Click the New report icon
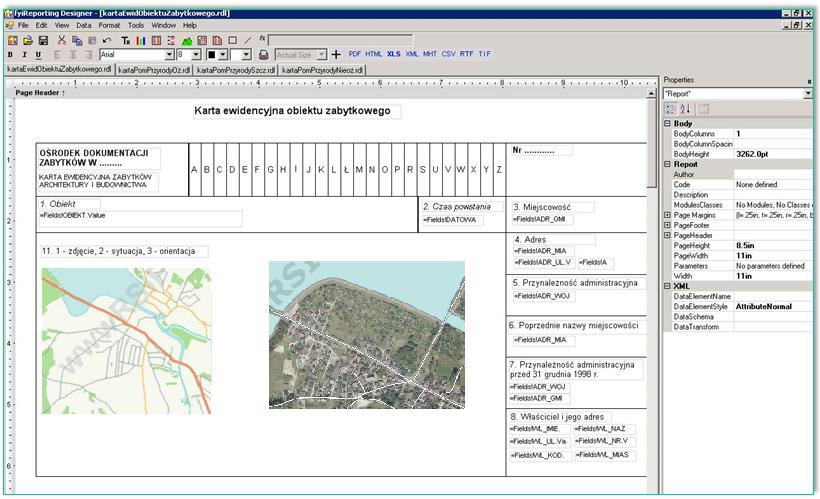820x499 pixels. click(13, 40)
